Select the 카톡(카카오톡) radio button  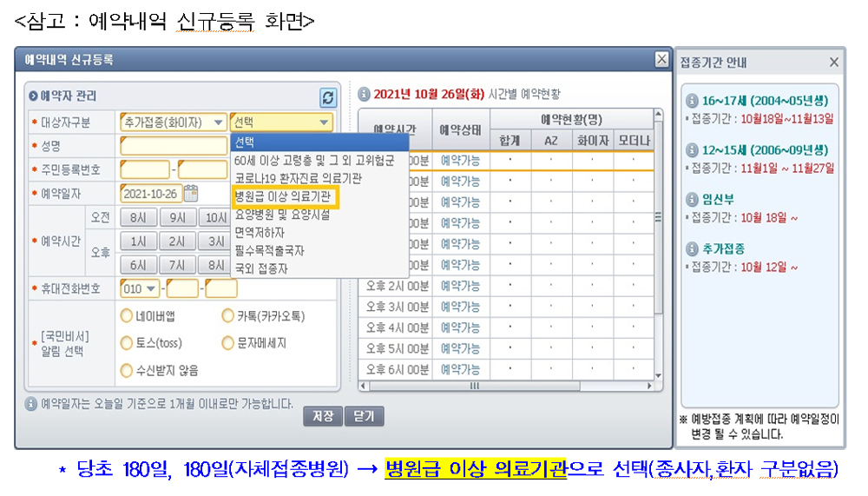[227, 316]
